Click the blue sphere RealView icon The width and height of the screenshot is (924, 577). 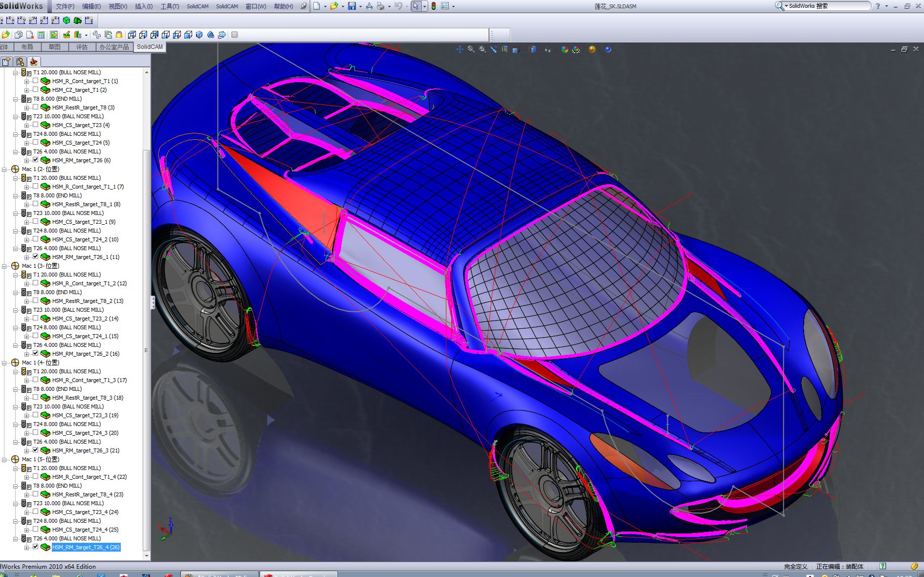coord(608,49)
